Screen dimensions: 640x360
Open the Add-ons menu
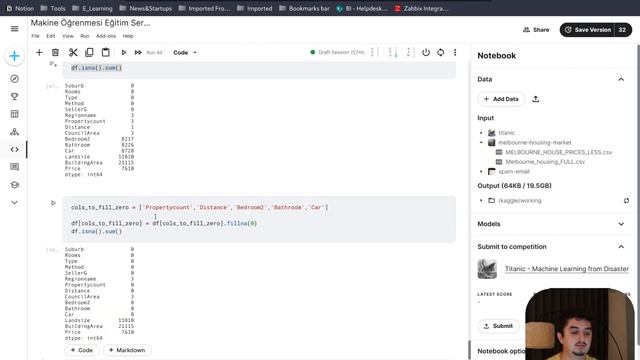pos(106,36)
